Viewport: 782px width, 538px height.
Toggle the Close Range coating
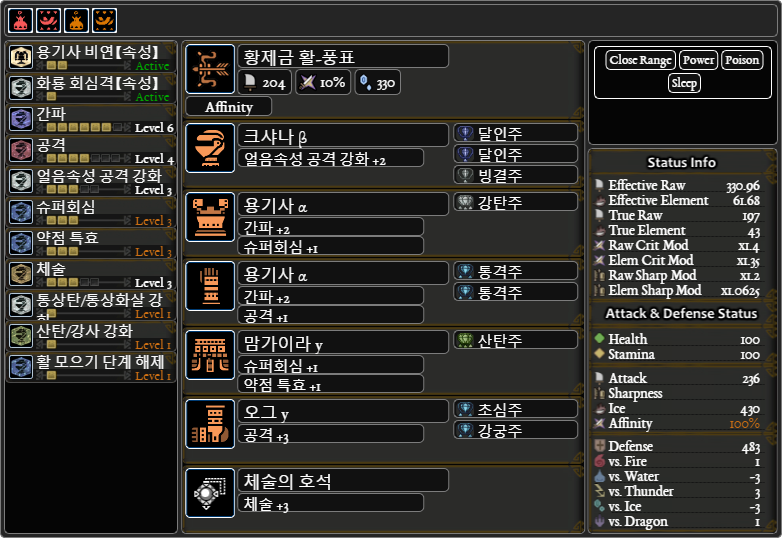(x=640, y=60)
